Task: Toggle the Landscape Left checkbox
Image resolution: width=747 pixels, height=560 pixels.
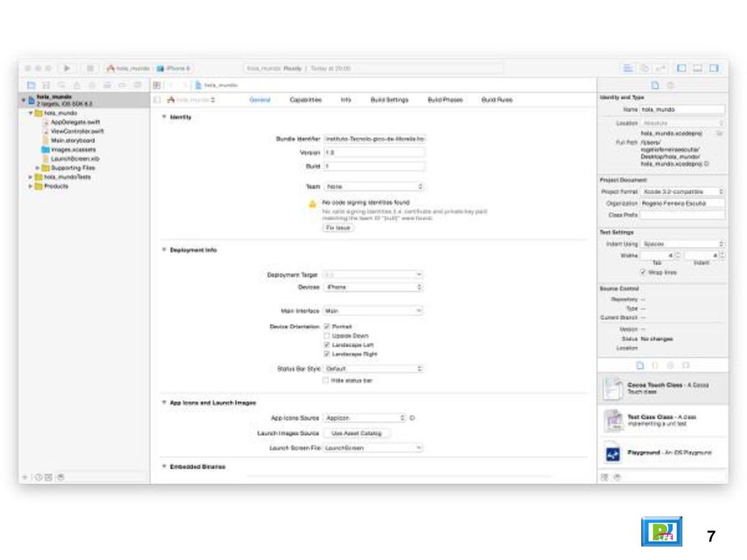Action: click(x=327, y=345)
